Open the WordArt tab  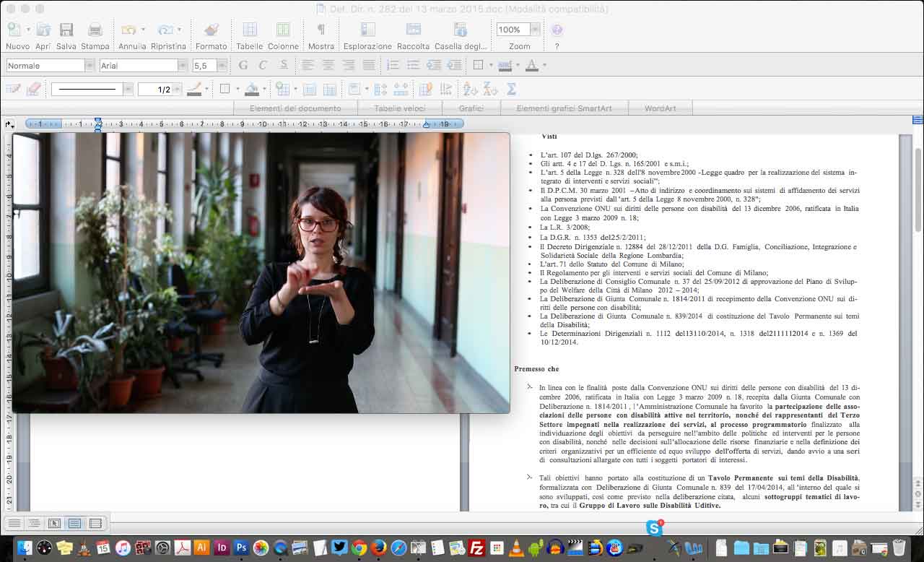pos(660,108)
